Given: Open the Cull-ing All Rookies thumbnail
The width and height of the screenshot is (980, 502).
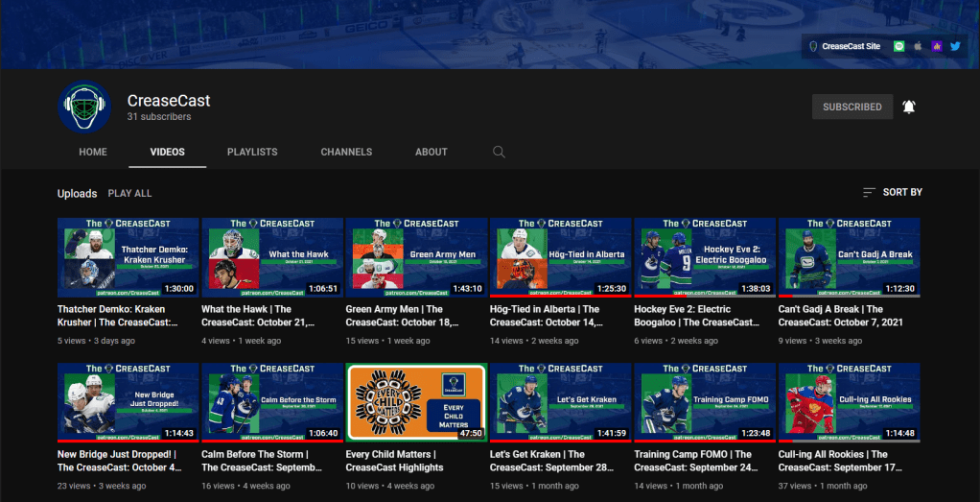Looking at the screenshot, I should click(849, 401).
